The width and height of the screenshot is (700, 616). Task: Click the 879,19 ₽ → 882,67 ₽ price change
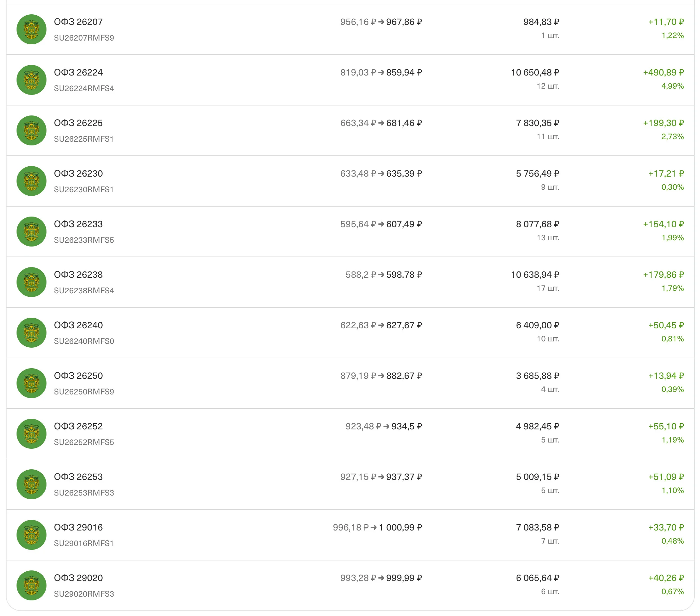[x=381, y=376]
